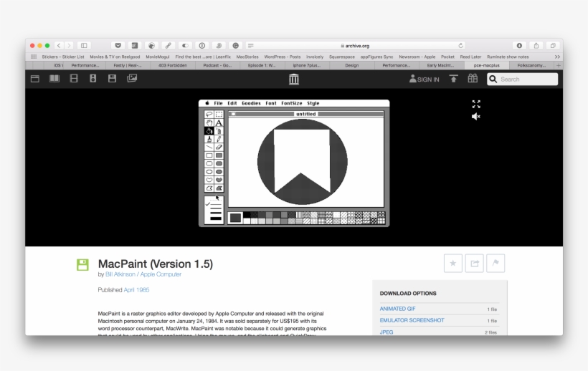The image size is (588, 371).
Task: Toggle the emulator mute speaker icon
Action: (476, 117)
